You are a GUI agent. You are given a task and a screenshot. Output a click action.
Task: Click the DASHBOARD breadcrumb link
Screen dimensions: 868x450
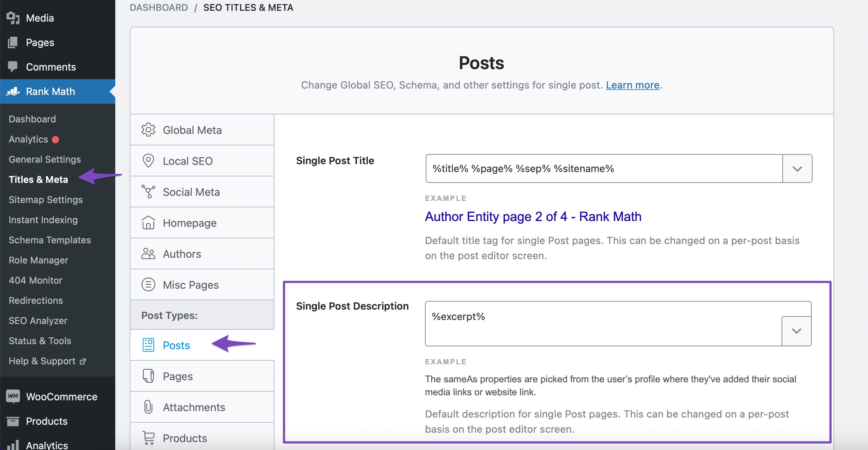point(159,8)
